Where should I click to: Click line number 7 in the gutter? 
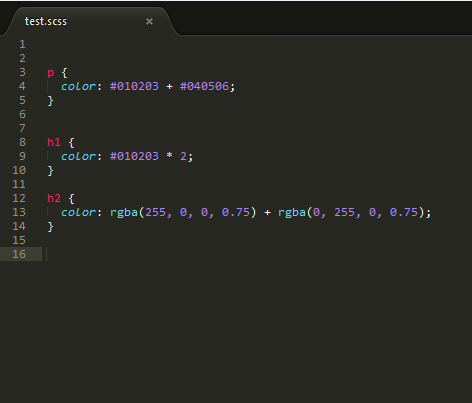(22, 128)
